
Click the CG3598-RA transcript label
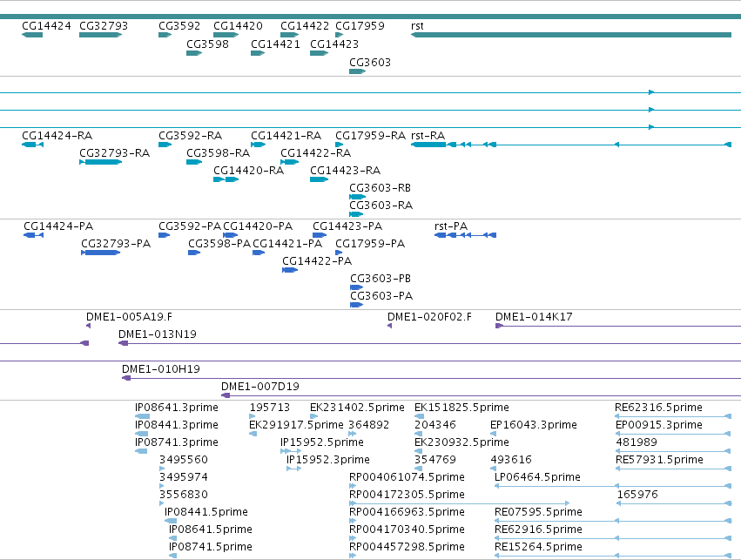click(x=219, y=153)
